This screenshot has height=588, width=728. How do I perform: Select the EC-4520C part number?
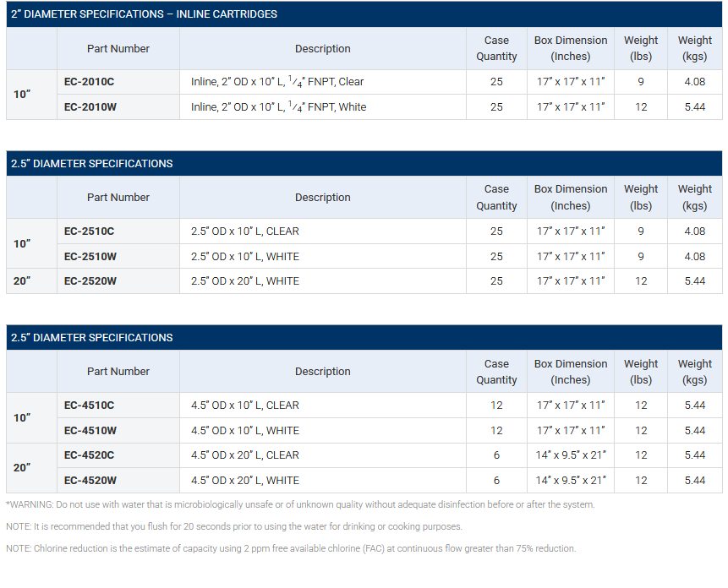coord(89,455)
